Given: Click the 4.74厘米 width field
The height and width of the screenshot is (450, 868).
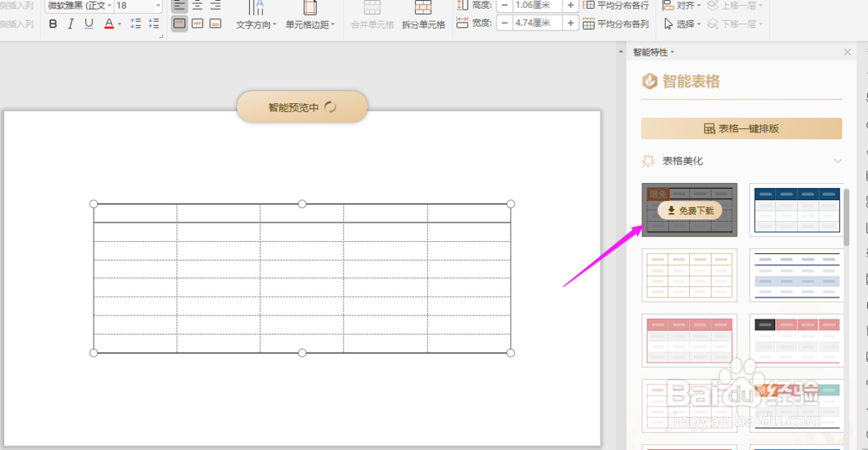Looking at the screenshot, I should (x=537, y=23).
